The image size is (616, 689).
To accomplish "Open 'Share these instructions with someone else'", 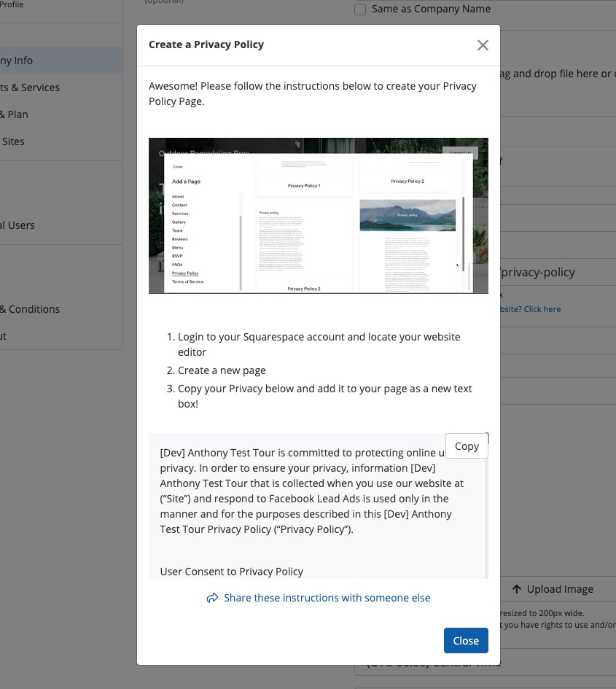I will click(327, 598).
